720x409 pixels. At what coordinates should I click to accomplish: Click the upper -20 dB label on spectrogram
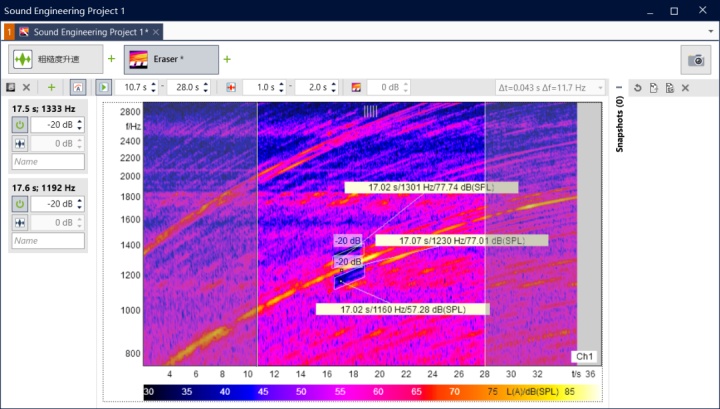click(348, 241)
